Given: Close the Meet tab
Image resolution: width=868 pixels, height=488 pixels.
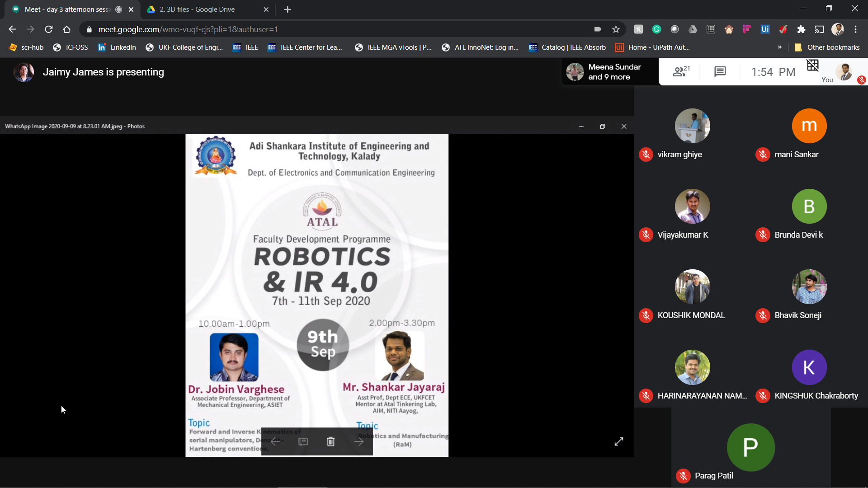Looking at the screenshot, I should pyautogui.click(x=131, y=9).
